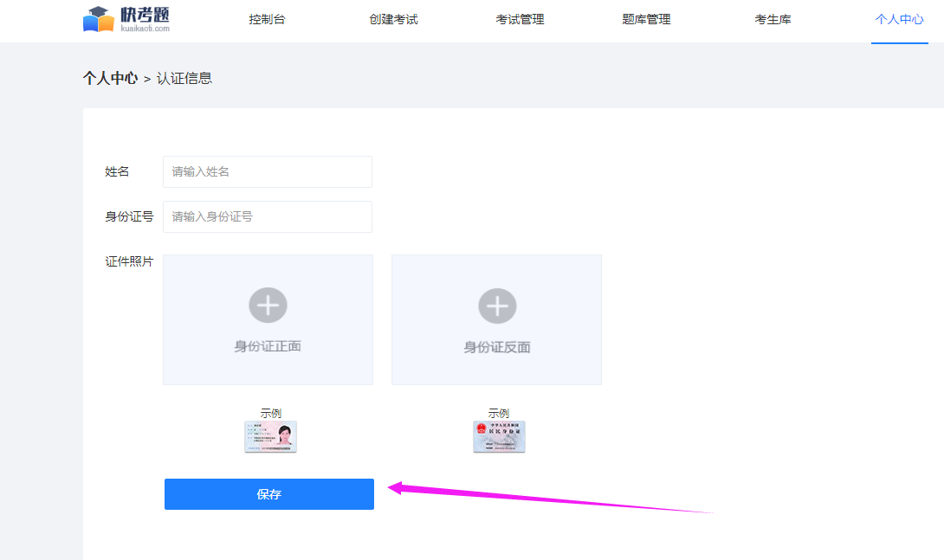Open the 题库管理 tab
Viewport: 944px width, 560px height.
tap(646, 19)
